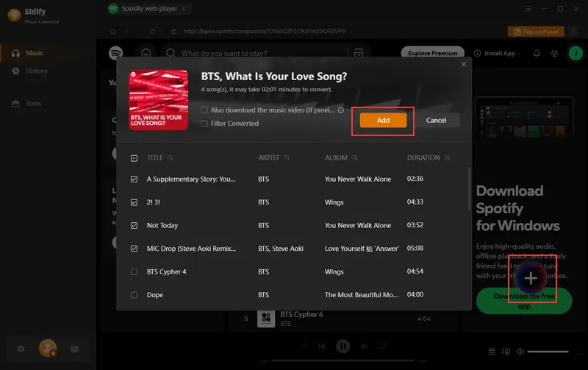
Task: Click the playback progress bar
Action: [x=343, y=360]
